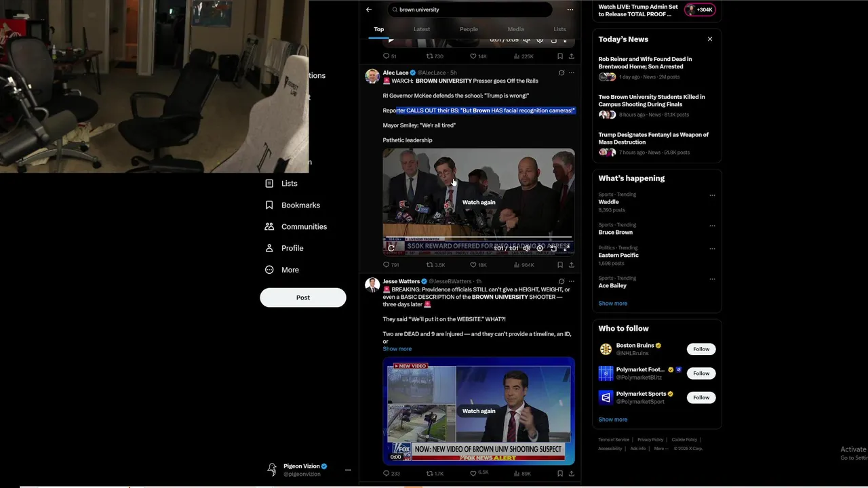Bookmark Alec Lace's post
The width and height of the screenshot is (868, 488).
coord(559,265)
